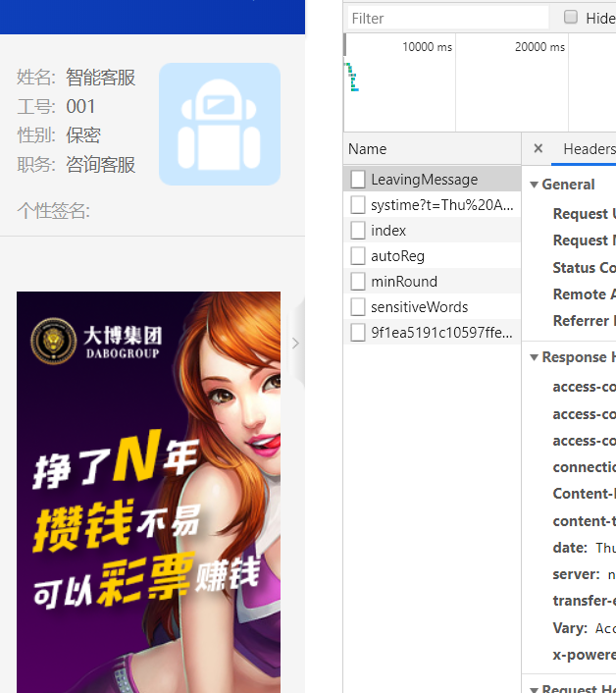This screenshot has width=616, height=693.
Task: Click the file icon beside autoReg request
Action: pyautogui.click(x=358, y=256)
